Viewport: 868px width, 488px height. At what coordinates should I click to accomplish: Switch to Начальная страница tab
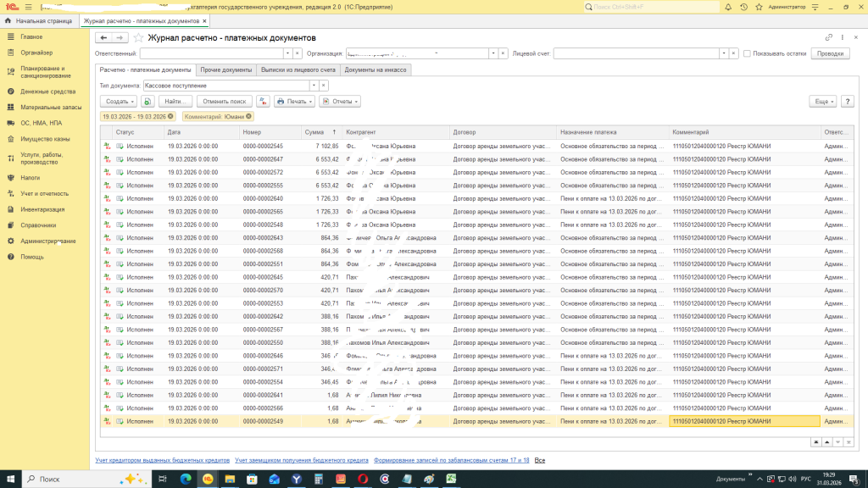pos(39,21)
